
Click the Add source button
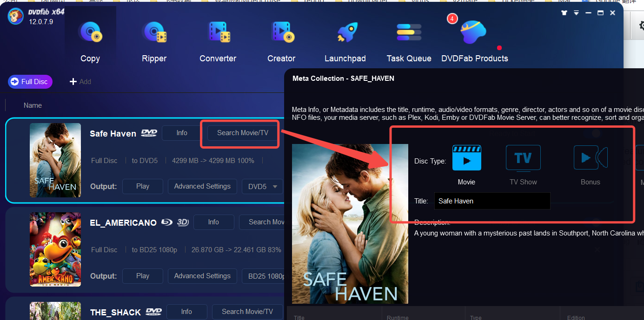pyautogui.click(x=80, y=82)
